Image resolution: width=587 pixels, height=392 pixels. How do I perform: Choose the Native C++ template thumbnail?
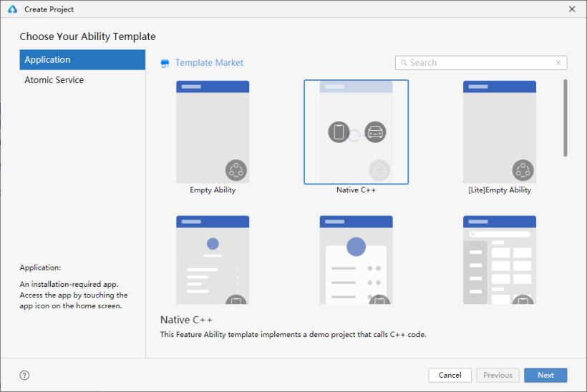click(x=356, y=132)
